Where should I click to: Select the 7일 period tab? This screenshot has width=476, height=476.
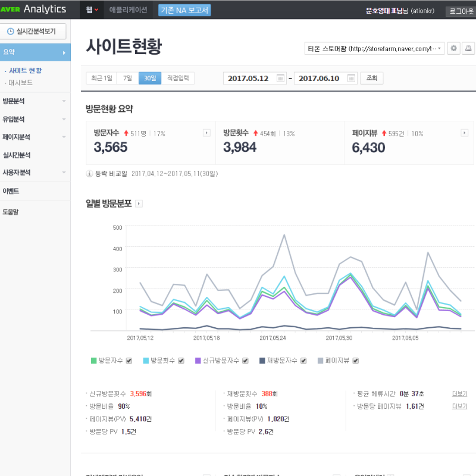point(128,79)
